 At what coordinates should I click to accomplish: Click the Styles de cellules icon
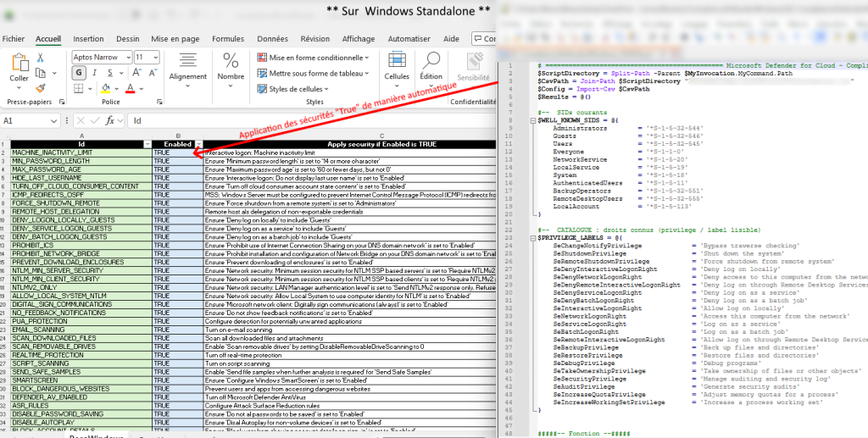pyautogui.click(x=262, y=88)
